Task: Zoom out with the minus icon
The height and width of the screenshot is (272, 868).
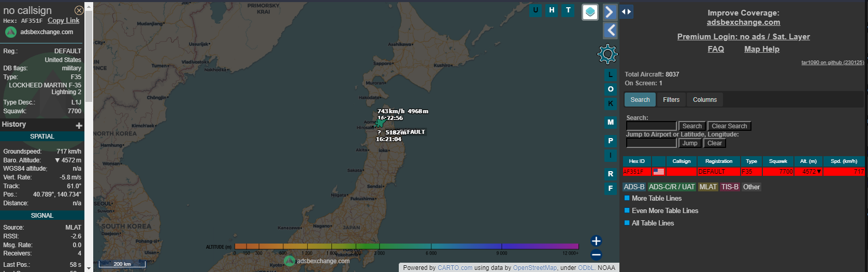Action: click(596, 254)
